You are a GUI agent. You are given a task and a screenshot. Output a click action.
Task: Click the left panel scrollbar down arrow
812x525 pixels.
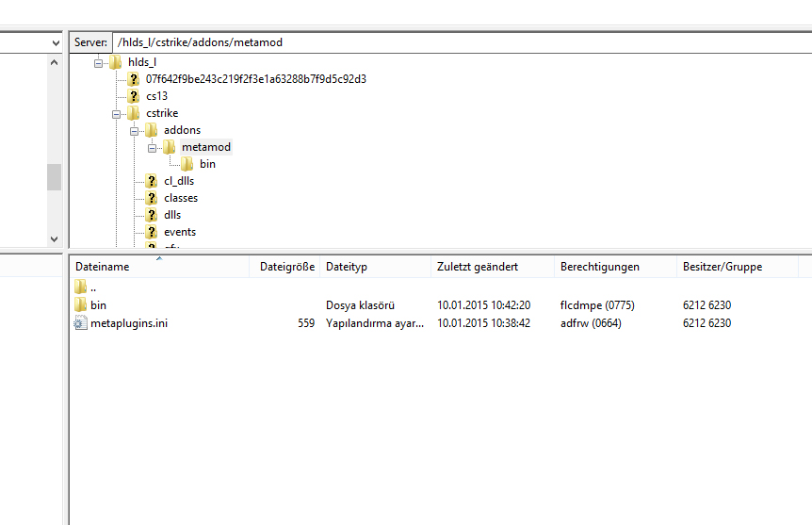[x=54, y=239]
